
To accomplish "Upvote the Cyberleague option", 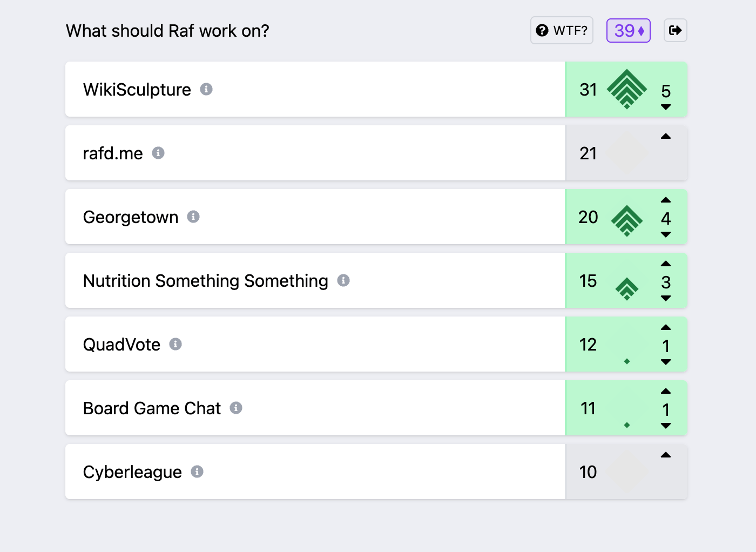I will click(666, 455).
